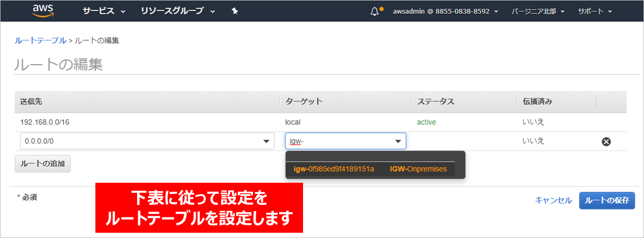This screenshot has width=644, height=238.
Task: Go back via ルートテーブル breadcrumb link
Action: (40, 41)
